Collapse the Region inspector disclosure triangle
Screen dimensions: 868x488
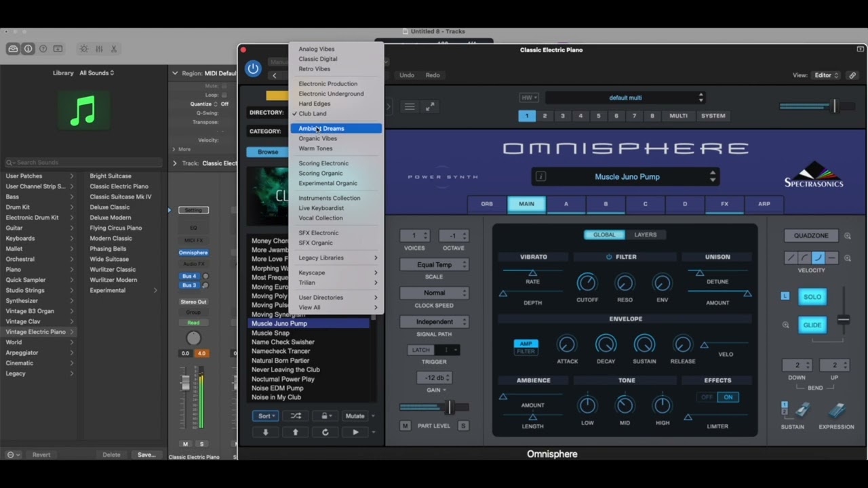point(175,73)
